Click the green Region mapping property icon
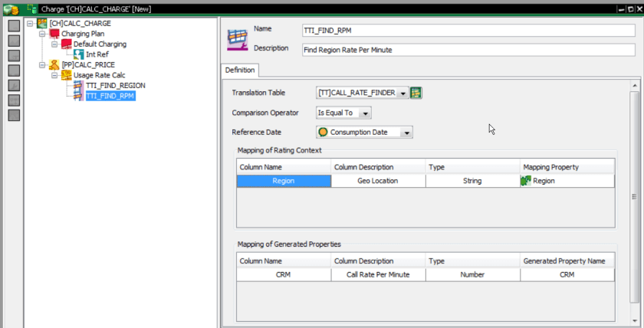 point(525,181)
